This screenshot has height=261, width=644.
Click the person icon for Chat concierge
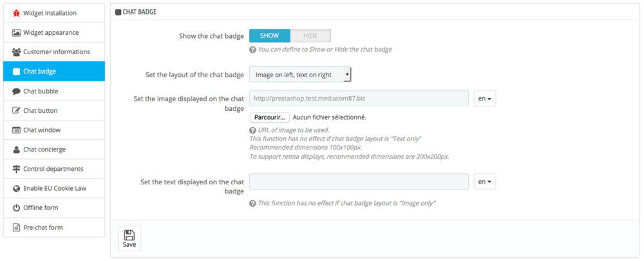[x=17, y=150]
